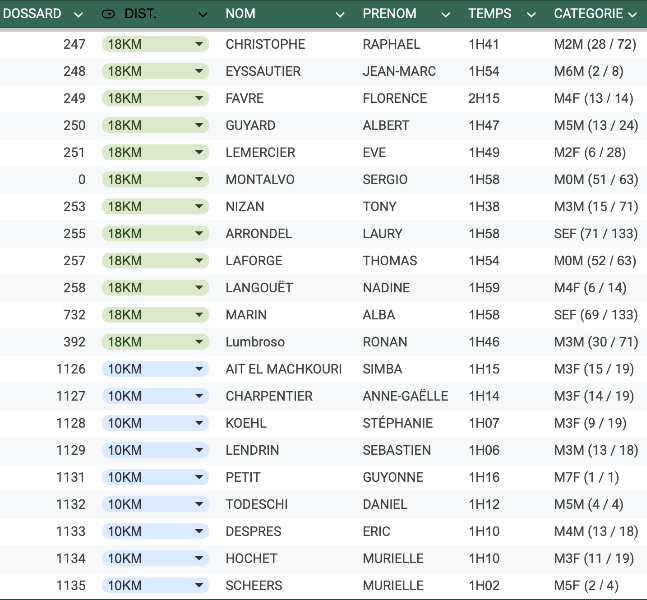This screenshot has width=647, height=600.
Task: Select the CATEGORIE column header
Action: (x=588, y=14)
